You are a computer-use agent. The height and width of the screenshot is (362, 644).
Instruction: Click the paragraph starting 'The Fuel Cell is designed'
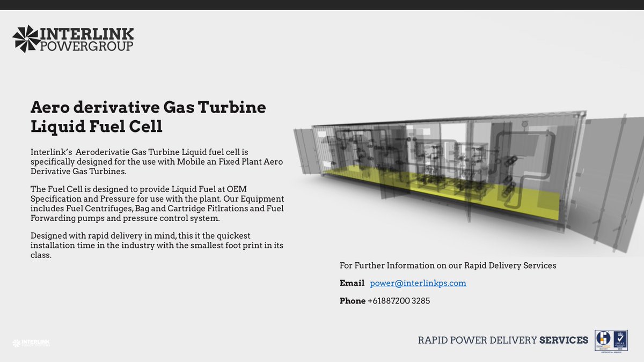[x=157, y=204]
